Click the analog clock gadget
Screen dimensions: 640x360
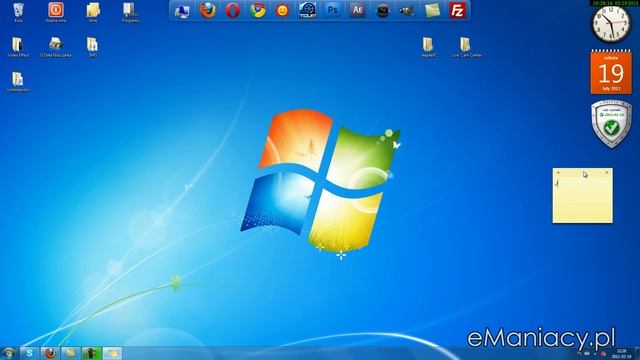click(x=611, y=24)
